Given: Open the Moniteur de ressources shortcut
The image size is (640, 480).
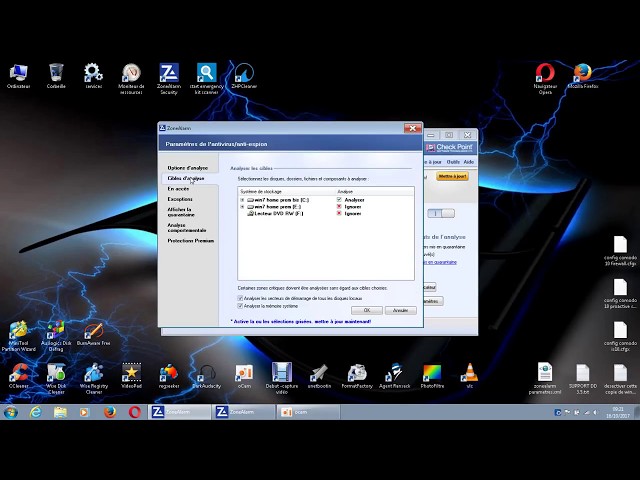Looking at the screenshot, I should click(131, 79).
